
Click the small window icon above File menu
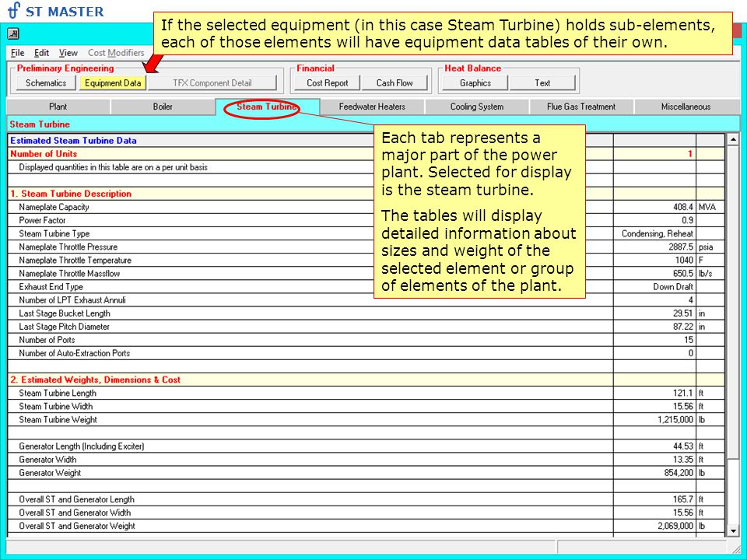tap(13, 33)
